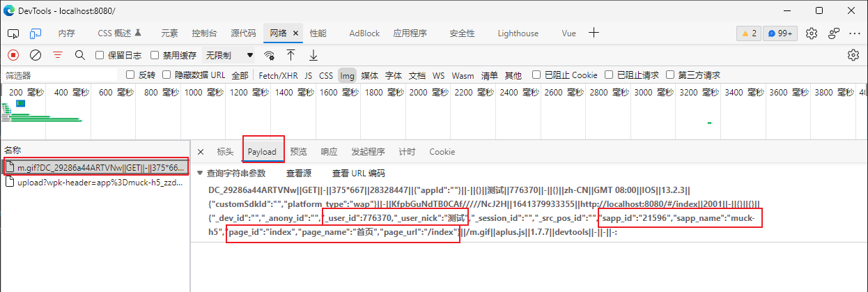Open the Vue tab
This screenshot has height=292, width=868.
(568, 33)
